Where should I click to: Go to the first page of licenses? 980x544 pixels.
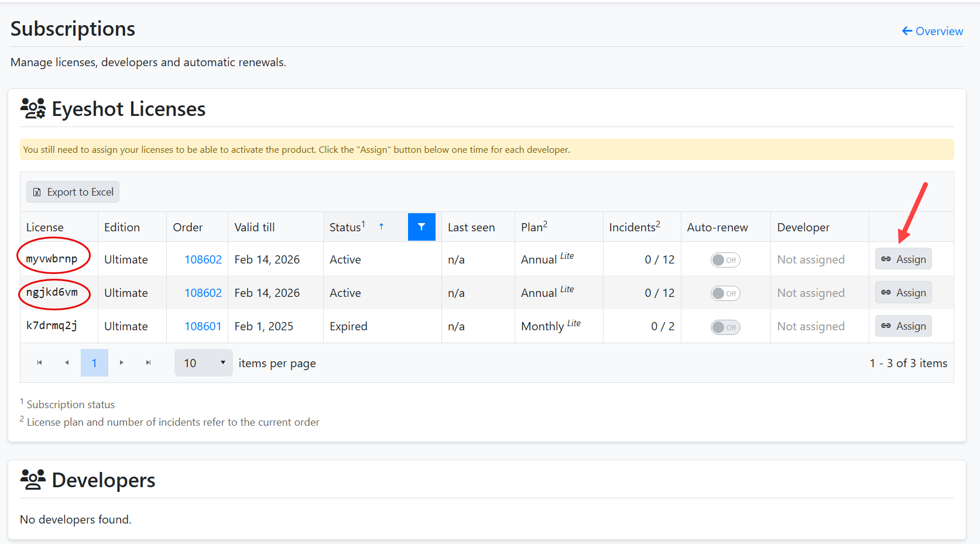click(39, 362)
